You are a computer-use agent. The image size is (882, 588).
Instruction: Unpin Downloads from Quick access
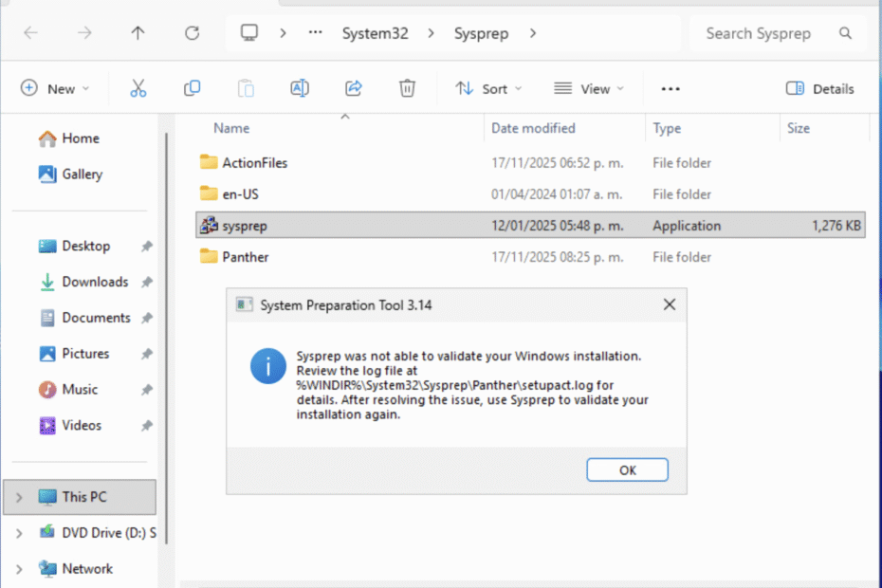point(147,282)
